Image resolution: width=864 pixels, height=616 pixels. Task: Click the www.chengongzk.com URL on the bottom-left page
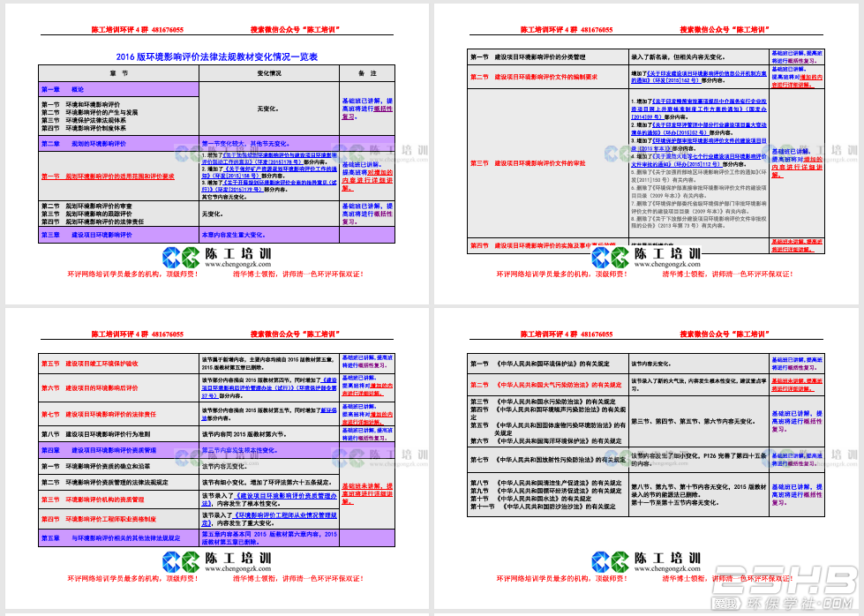(x=238, y=568)
